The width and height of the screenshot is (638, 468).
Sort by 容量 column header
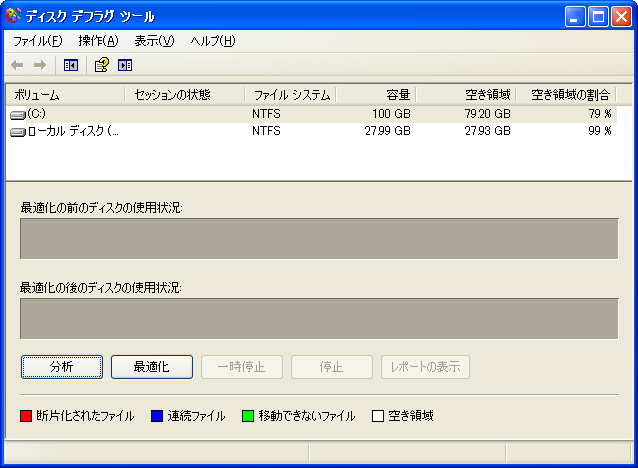pyautogui.click(x=376, y=95)
